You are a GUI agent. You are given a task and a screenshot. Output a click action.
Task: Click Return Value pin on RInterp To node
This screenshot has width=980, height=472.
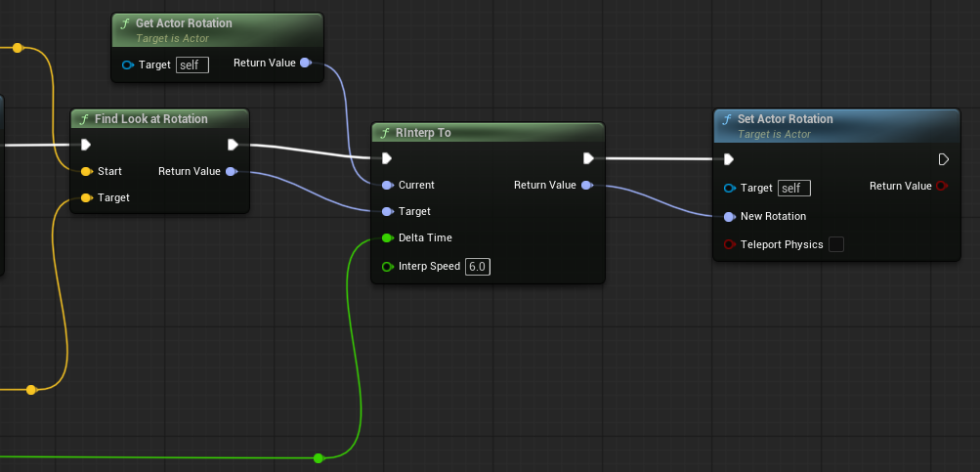(x=586, y=185)
